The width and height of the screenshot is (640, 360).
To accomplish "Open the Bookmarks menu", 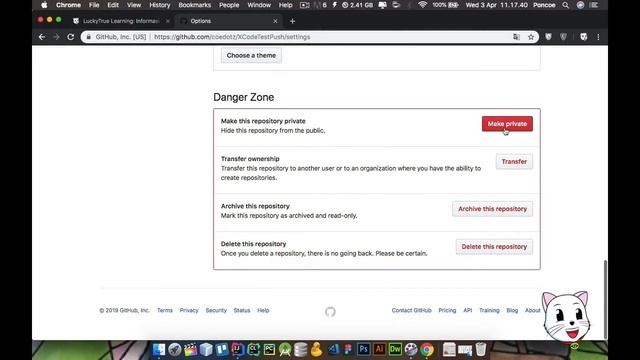I will tap(195, 5).
